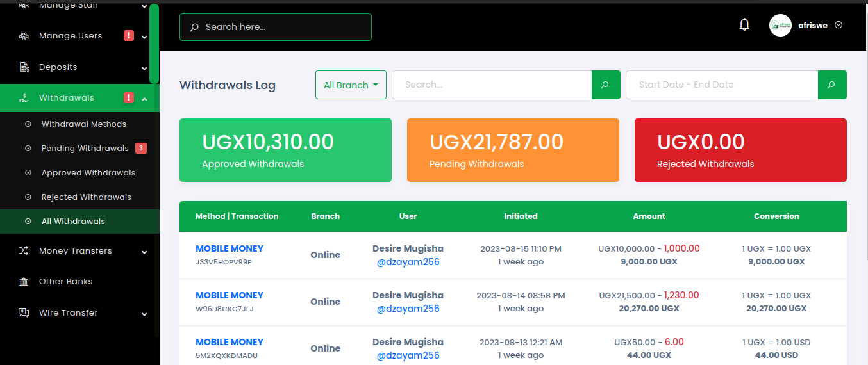The image size is (868, 365).
Task: Click the withdrawals Search input field
Action: tap(492, 85)
